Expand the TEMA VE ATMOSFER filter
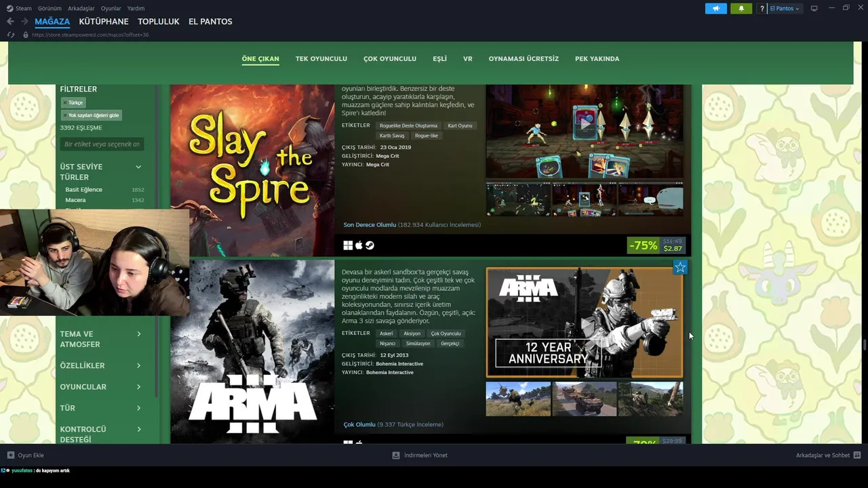The height and width of the screenshot is (488, 868). (101, 339)
